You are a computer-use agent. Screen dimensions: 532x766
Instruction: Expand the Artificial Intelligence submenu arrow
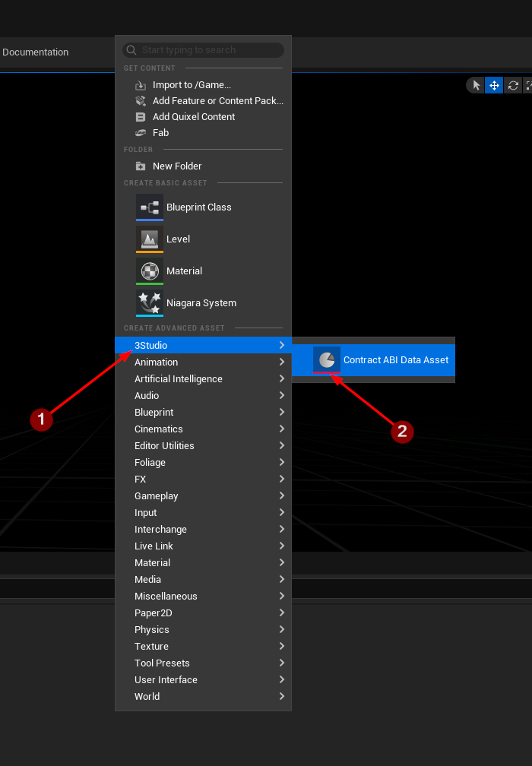click(282, 378)
